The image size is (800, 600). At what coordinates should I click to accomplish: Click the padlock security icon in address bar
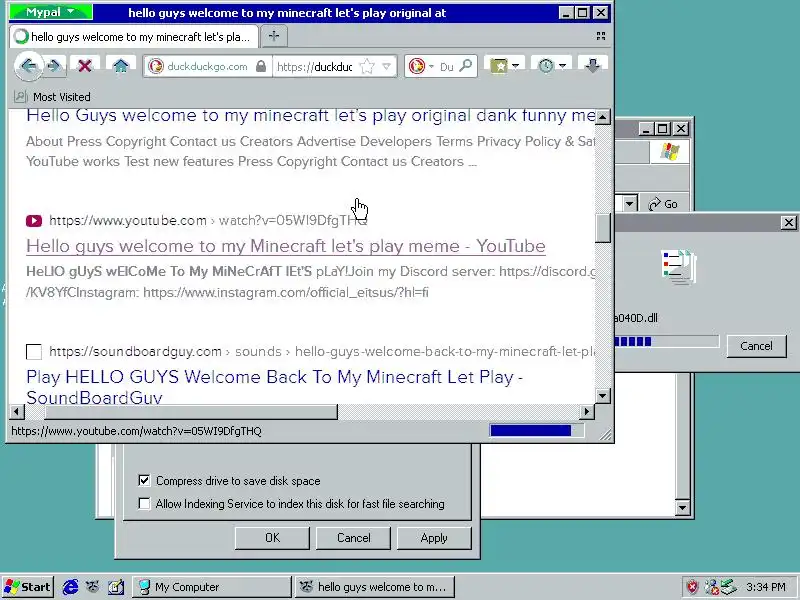point(261,66)
